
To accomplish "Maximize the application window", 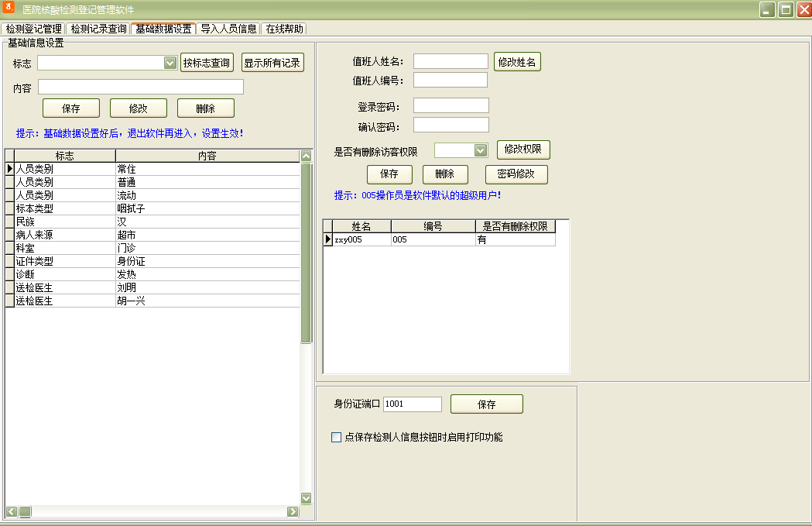I will point(786,10).
